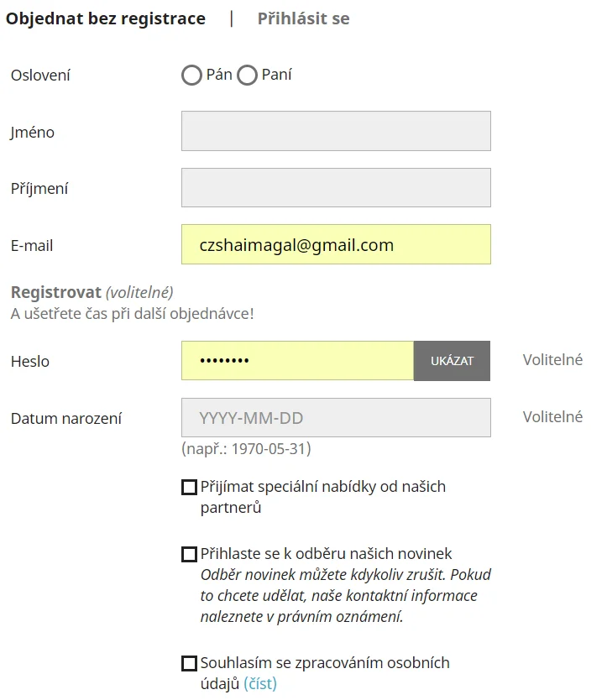Tick the newsletter subscription checkbox
This screenshot has height=700, width=607.
pos(189,554)
